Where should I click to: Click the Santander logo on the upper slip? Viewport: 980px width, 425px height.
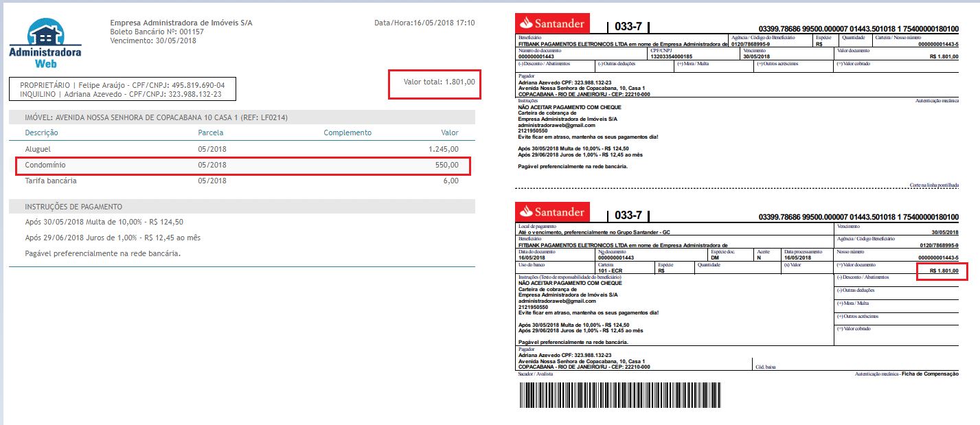pos(550,25)
